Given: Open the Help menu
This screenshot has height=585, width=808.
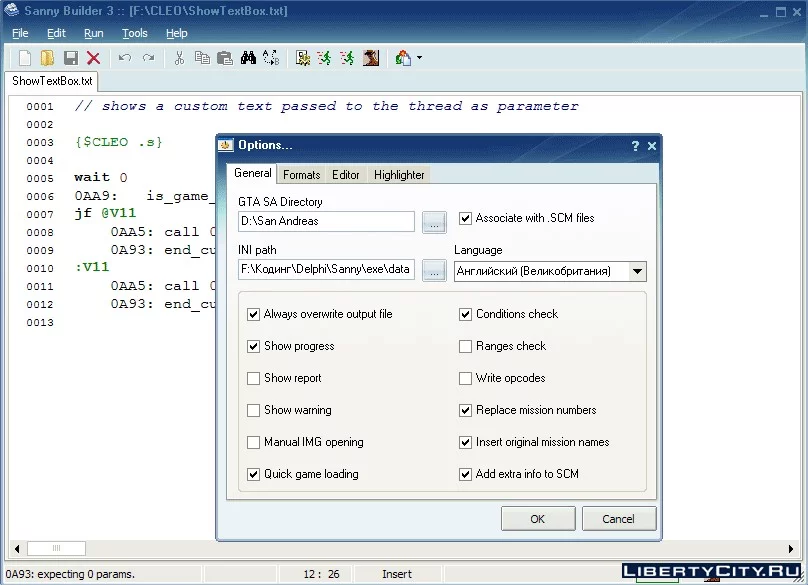Looking at the screenshot, I should coord(177,34).
